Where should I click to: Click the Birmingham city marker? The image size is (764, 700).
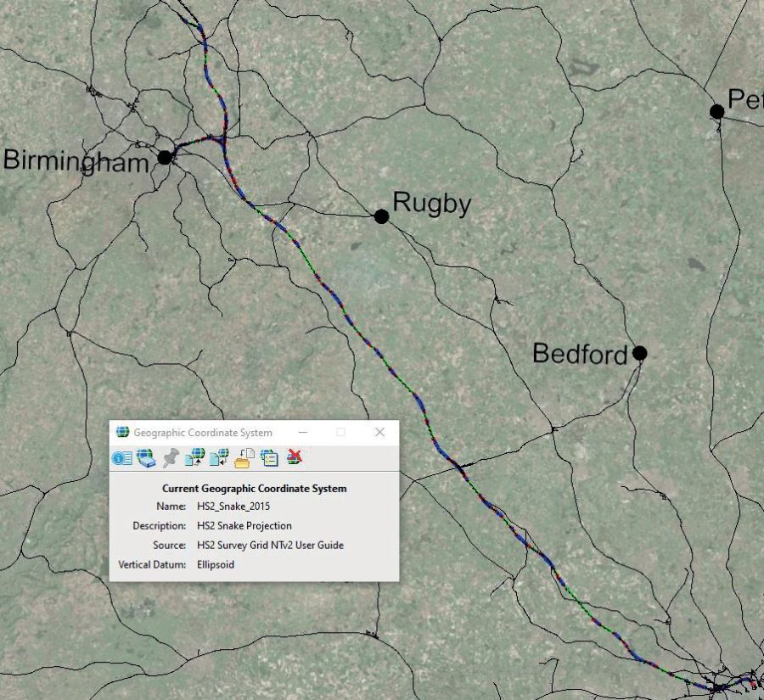165,158
